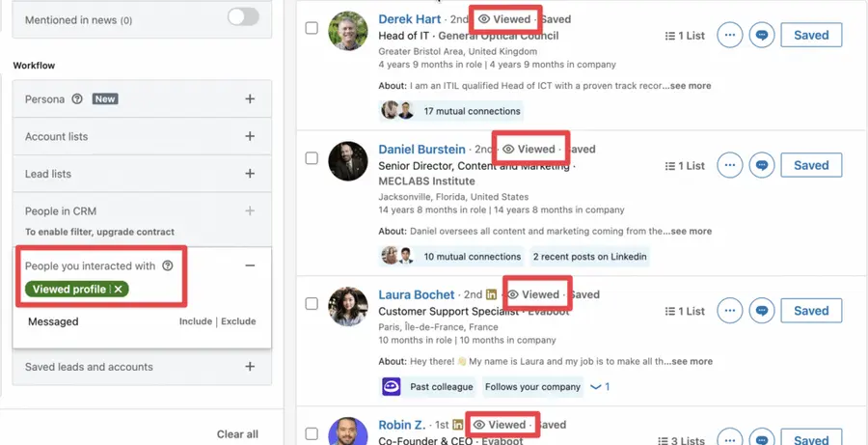Image resolution: width=868 pixels, height=445 pixels.
Task: Message Laura Bochet via chat icon
Action: [x=762, y=311]
